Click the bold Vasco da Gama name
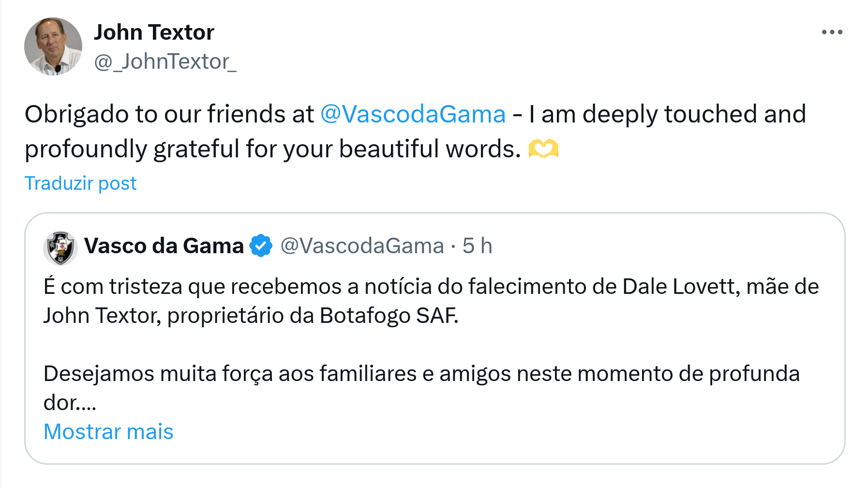 (x=164, y=246)
